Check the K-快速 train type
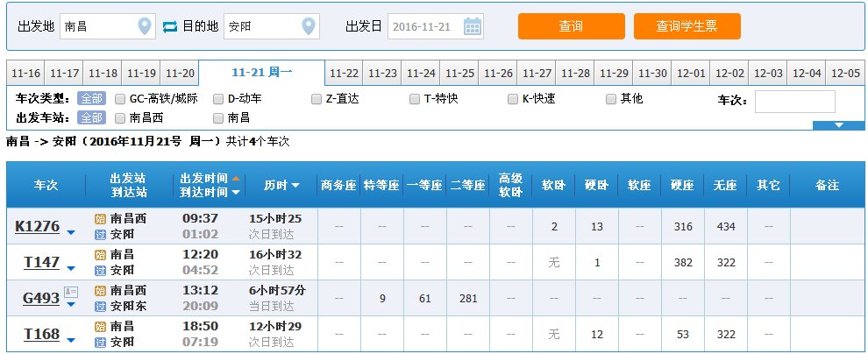868x354 pixels. (513, 99)
